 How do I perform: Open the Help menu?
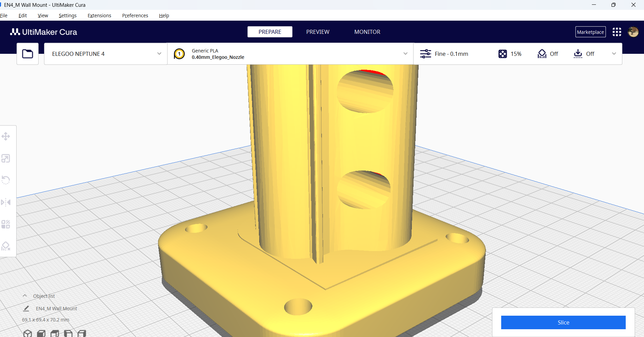(164, 16)
